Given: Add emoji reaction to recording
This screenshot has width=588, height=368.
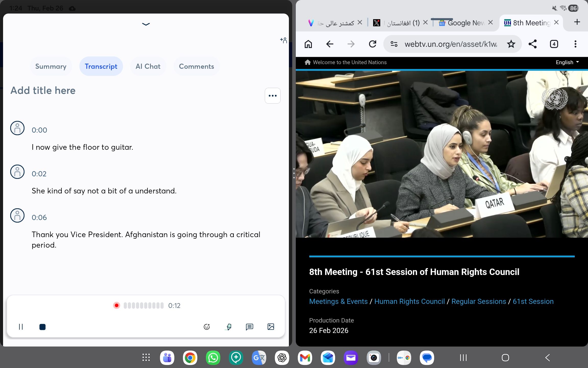Looking at the screenshot, I should click(x=207, y=327).
